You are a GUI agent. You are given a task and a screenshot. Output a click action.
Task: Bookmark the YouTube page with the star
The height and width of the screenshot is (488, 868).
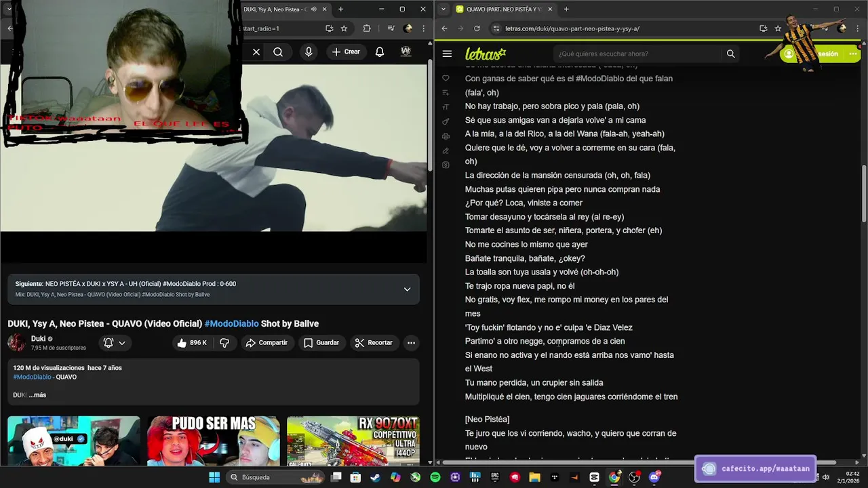[x=344, y=28]
